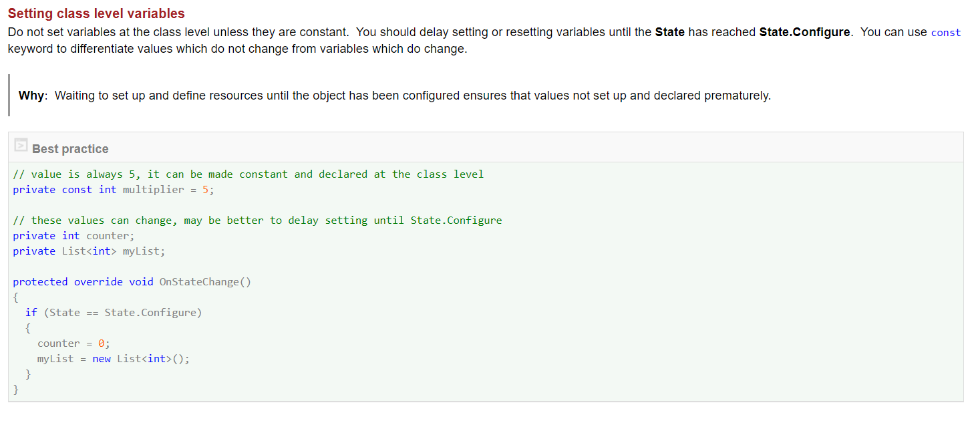
Task: Click the multiplier variable name in code
Action: pyautogui.click(x=153, y=190)
